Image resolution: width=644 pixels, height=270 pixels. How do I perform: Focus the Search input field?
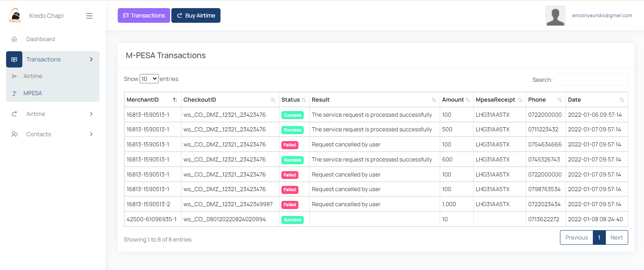click(592, 80)
